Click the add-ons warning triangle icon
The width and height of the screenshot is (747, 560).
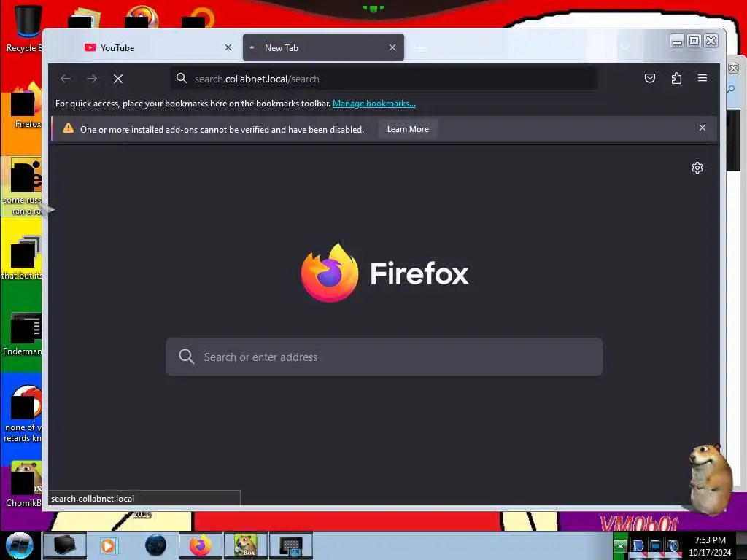(68, 128)
